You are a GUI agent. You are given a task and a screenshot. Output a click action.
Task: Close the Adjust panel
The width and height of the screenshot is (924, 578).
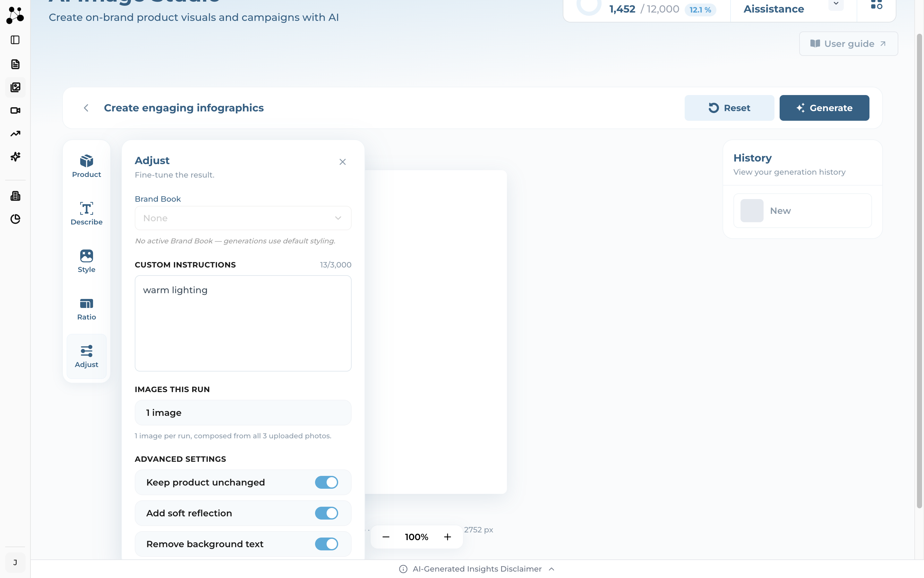[343, 162]
